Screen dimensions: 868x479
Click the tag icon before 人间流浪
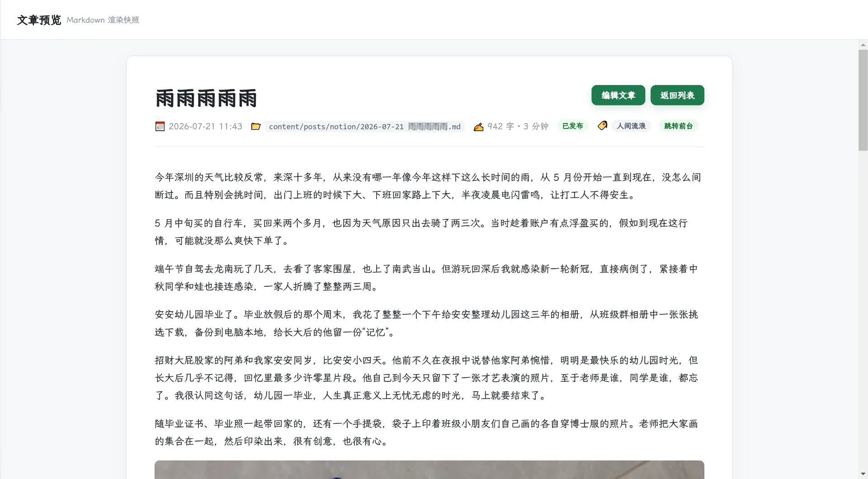point(602,126)
